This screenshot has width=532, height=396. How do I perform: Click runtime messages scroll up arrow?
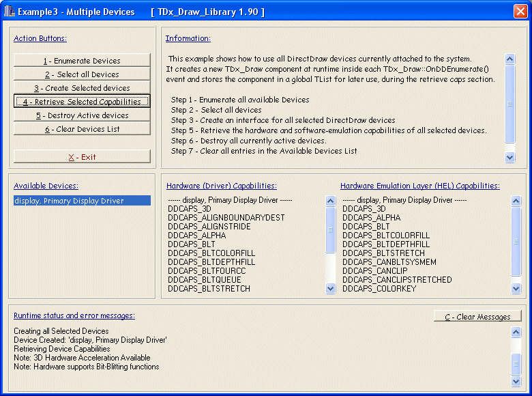(x=516, y=333)
